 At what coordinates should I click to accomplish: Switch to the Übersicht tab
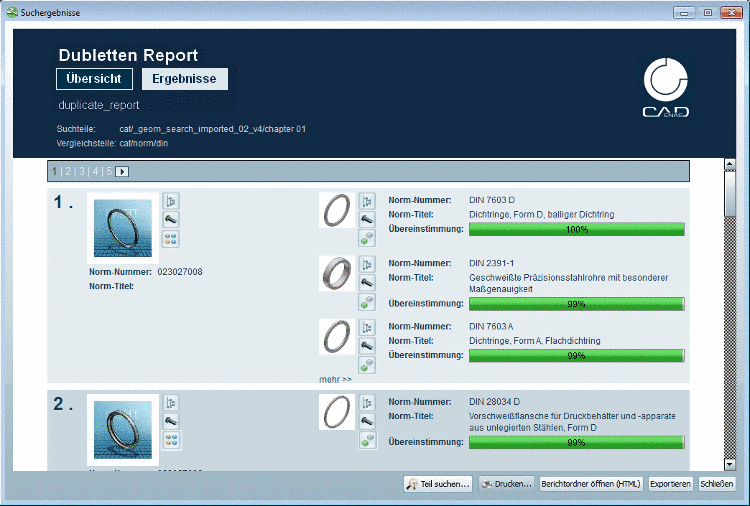coord(94,79)
